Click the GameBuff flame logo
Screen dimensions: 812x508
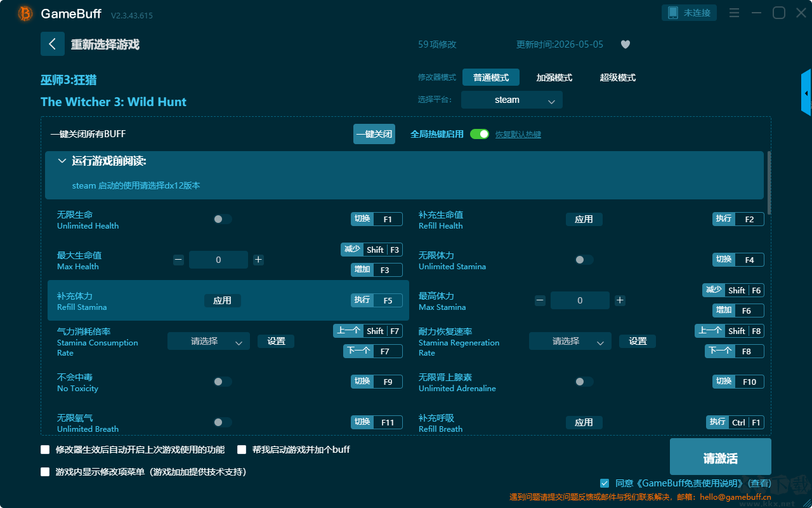[x=25, y=13]
